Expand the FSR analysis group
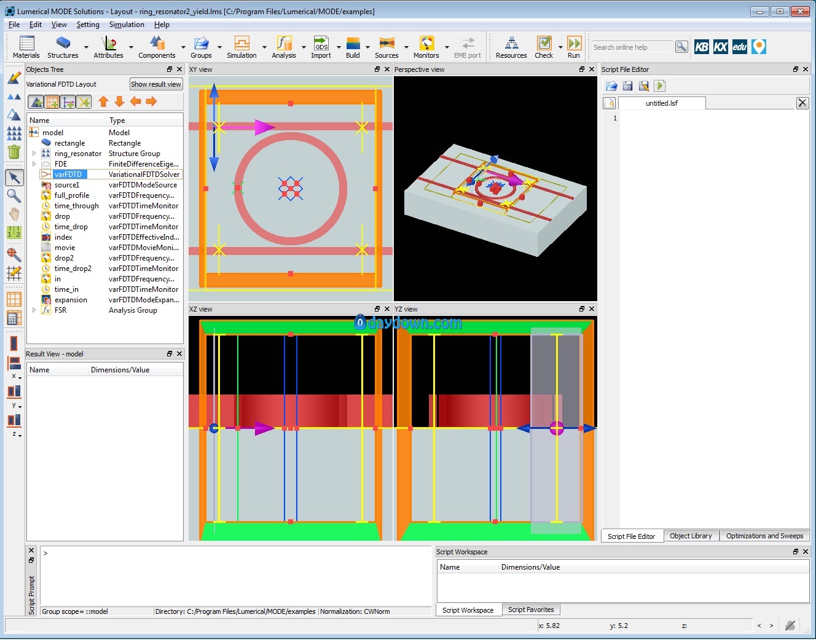The image size is (816, 644). tap(34, 310)
